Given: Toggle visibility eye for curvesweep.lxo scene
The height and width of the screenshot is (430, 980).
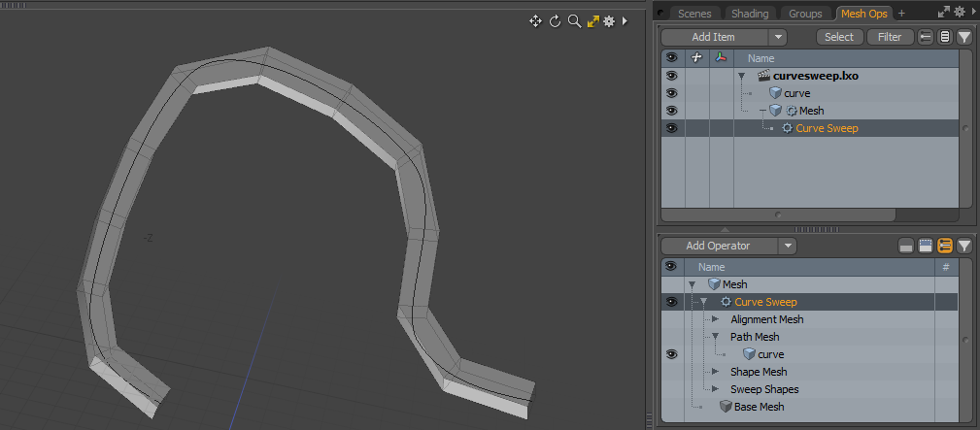Looking at the screenshot, I should click(670, 76).
